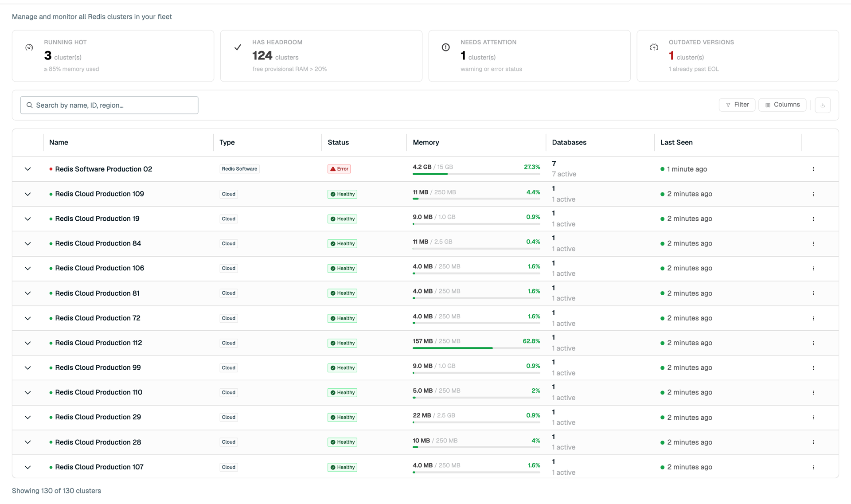
Task: Click the Needs Attention alert icon
Action: (446, 47)
